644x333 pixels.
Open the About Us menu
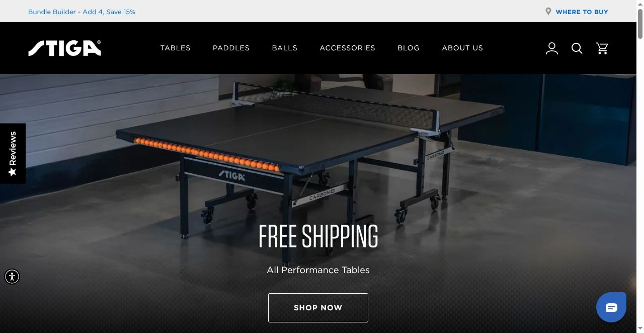(462, 48)
